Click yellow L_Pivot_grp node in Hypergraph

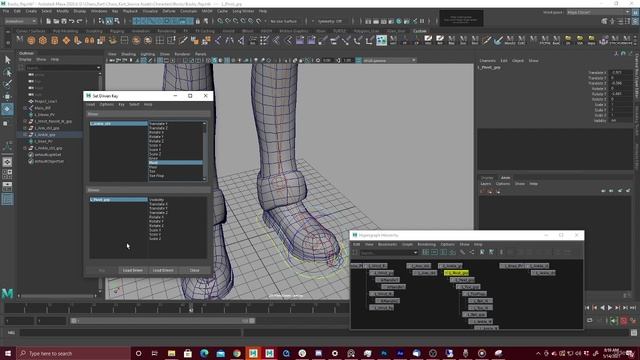click(x=456, y=273)
